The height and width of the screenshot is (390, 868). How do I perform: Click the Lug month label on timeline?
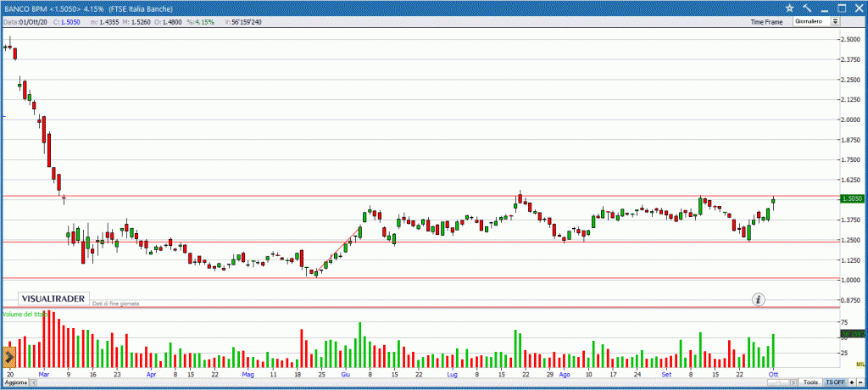point(453,375)
